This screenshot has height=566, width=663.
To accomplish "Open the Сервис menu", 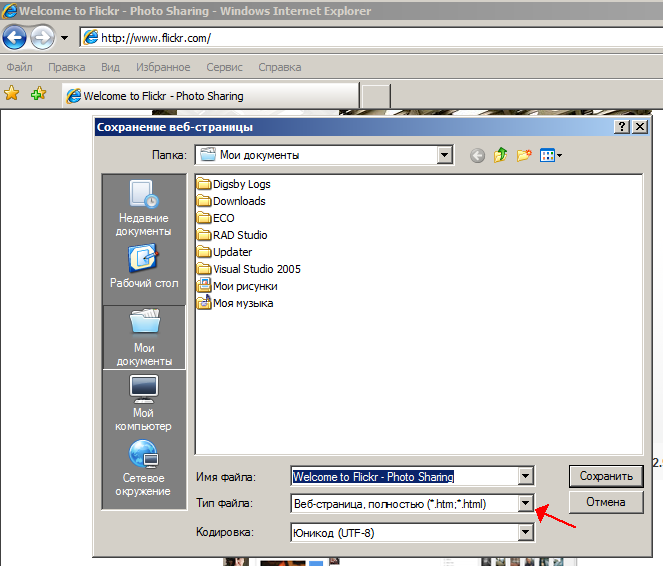I will tap(224, 67).
